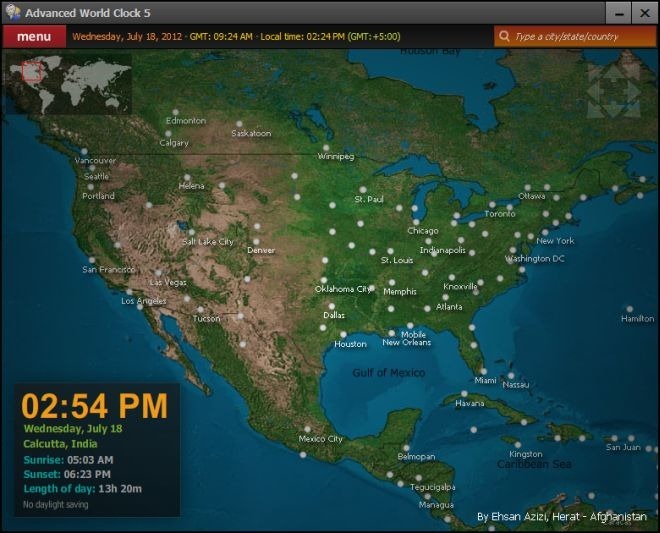Click the Managua city label
Viewport: 660px width, 533px height.
[436, 505]
